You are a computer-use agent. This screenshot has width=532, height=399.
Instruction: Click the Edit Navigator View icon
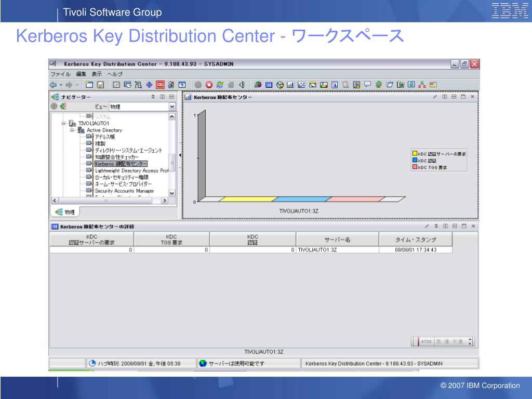(x=63, y=107)
